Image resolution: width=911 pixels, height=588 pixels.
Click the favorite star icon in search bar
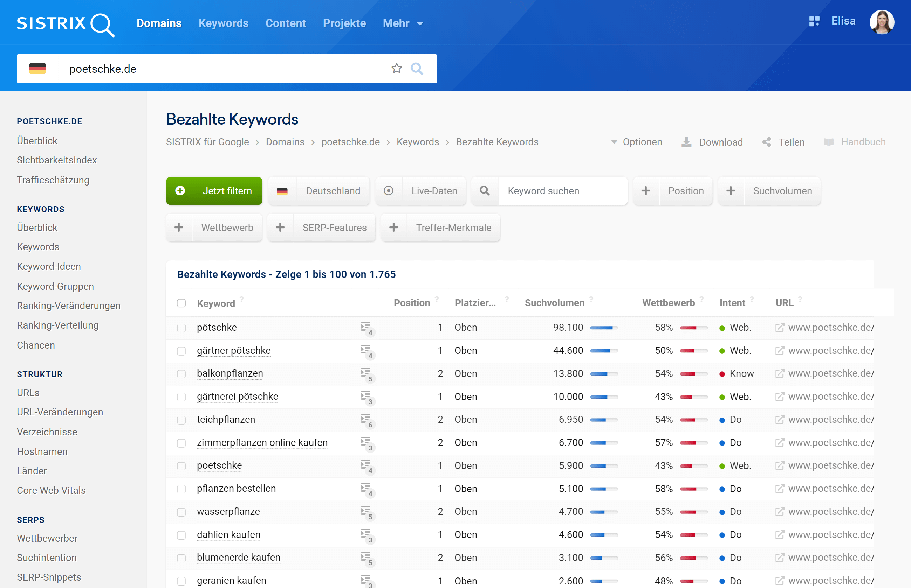(396, 69)
